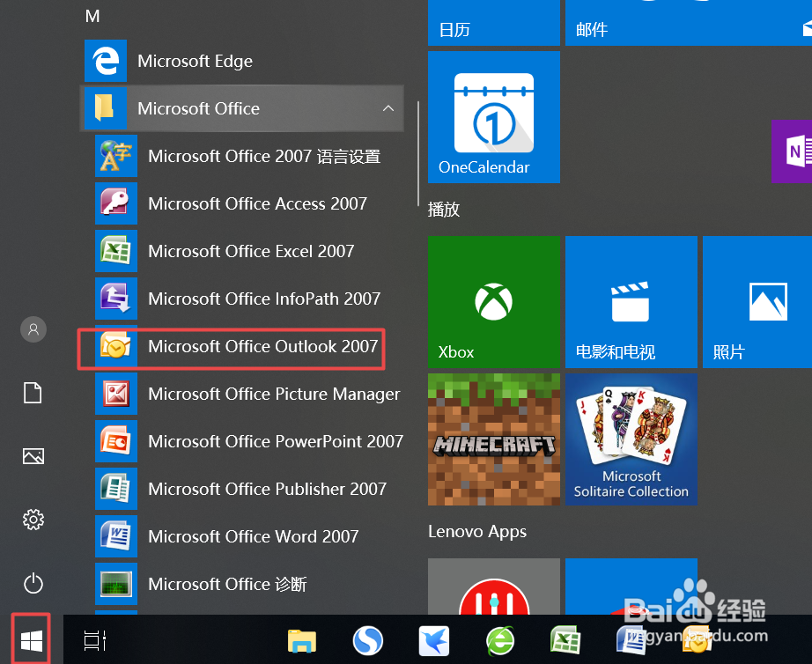
Task: Open Word from the taskbar
Action: pyautogui.click(x=631, y=641)
